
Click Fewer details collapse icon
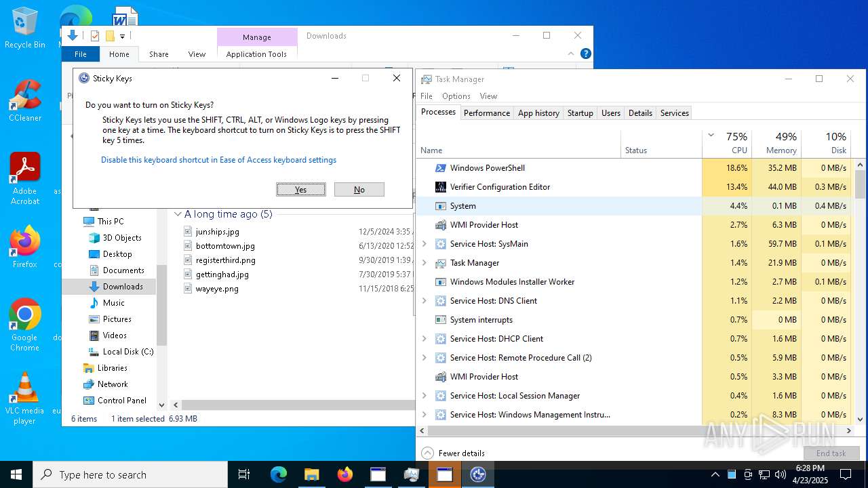click(x=427, y=453)
